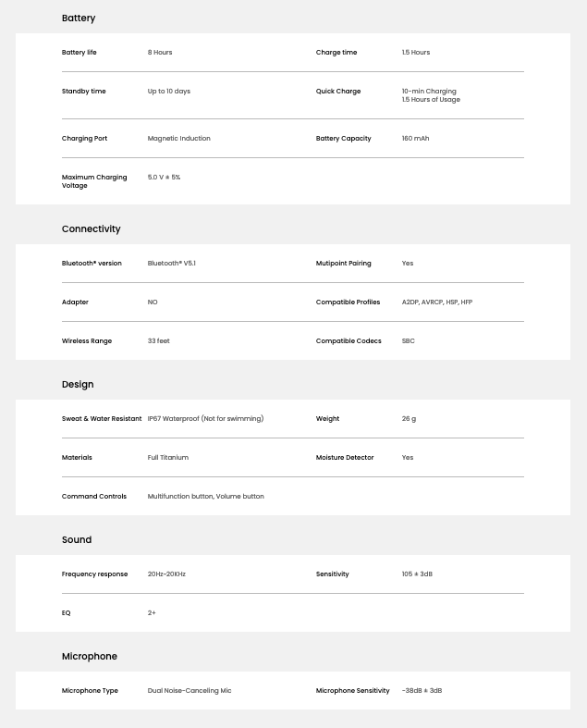Click the Dual Noise-Canceling Mic value
This screenshot has width=587, height=728.
[190, 691]
